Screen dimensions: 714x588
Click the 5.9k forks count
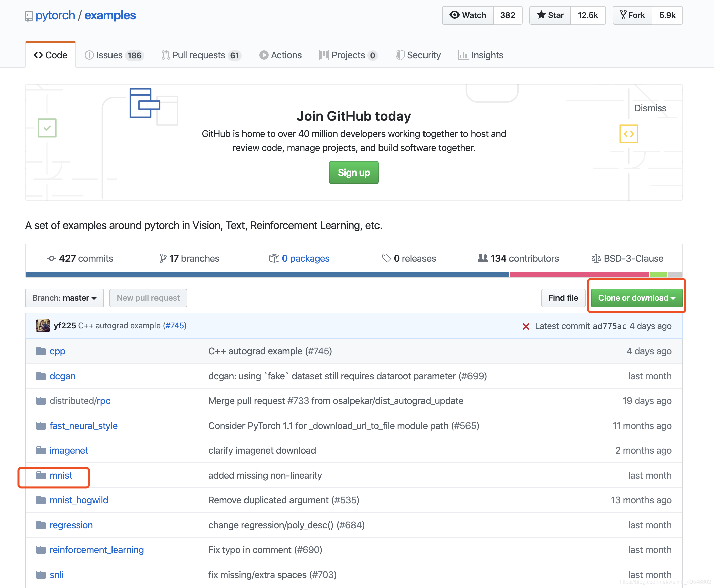tap(667, 15)
